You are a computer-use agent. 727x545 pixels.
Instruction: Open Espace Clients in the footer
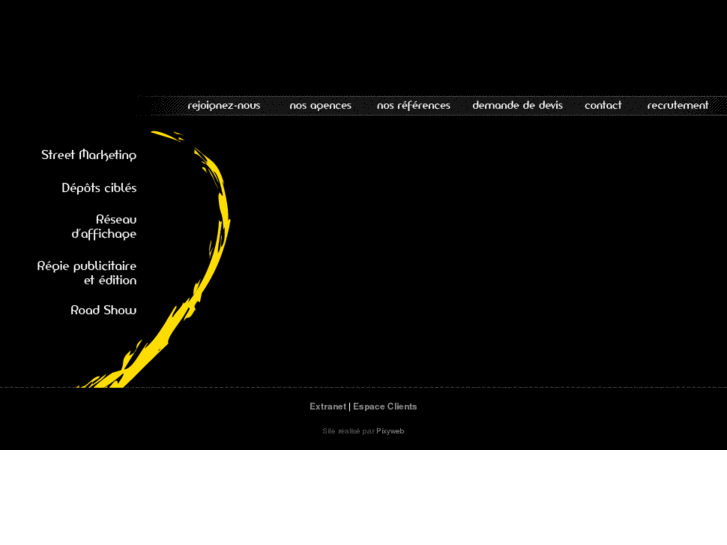coord(385,406)
